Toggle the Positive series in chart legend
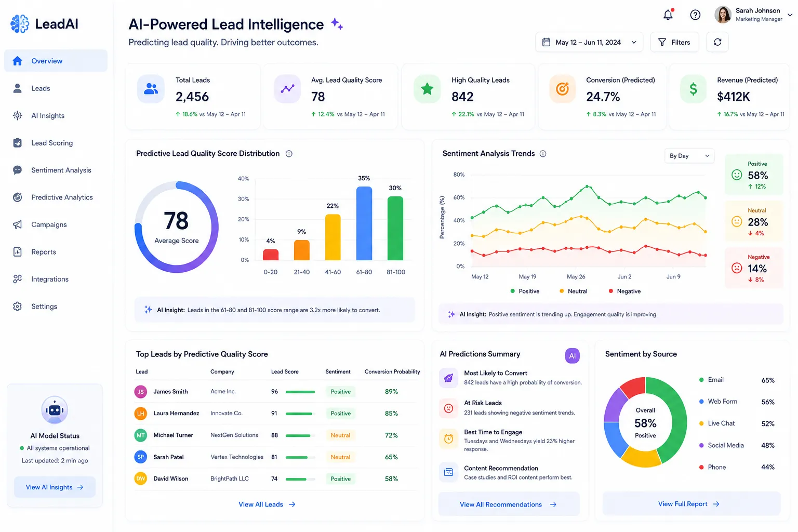This screenshot has height=532, width=798. [525, 291]
